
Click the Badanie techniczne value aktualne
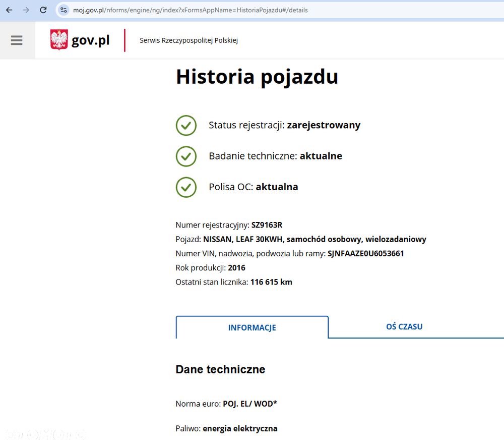click(x=321, y=156)
